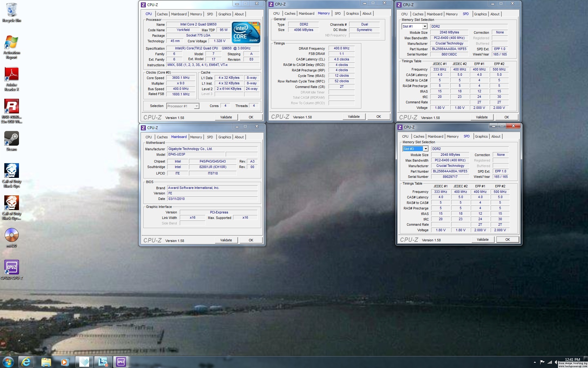Viewport: 588px width, 368px height.
Task: Click the BIOS date 03/11/2010 value
Action: 212,199
